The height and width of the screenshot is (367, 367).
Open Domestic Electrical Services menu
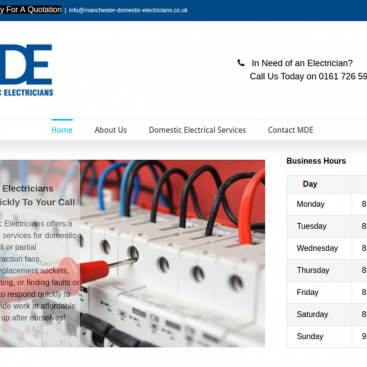click(x=197, y=130)
